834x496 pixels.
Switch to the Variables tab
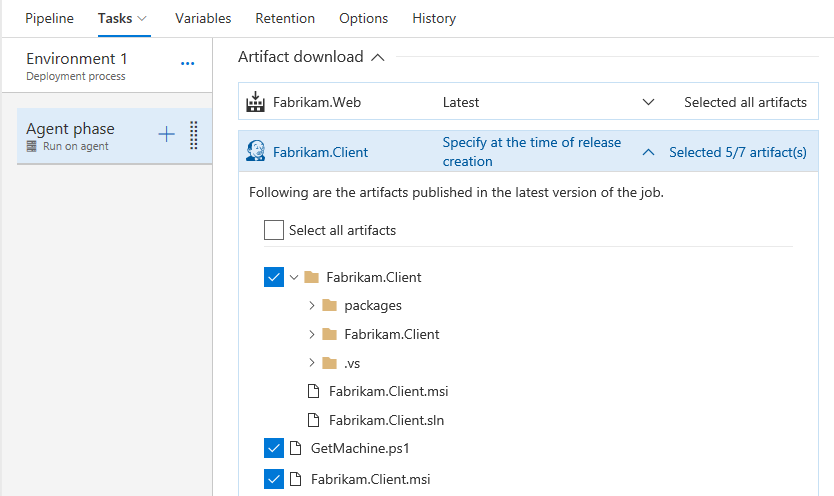click(x=203, y=18)
